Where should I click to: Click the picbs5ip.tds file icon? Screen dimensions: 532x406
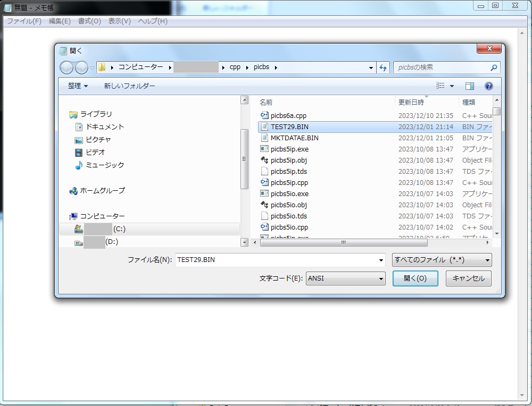pos(264,171)
